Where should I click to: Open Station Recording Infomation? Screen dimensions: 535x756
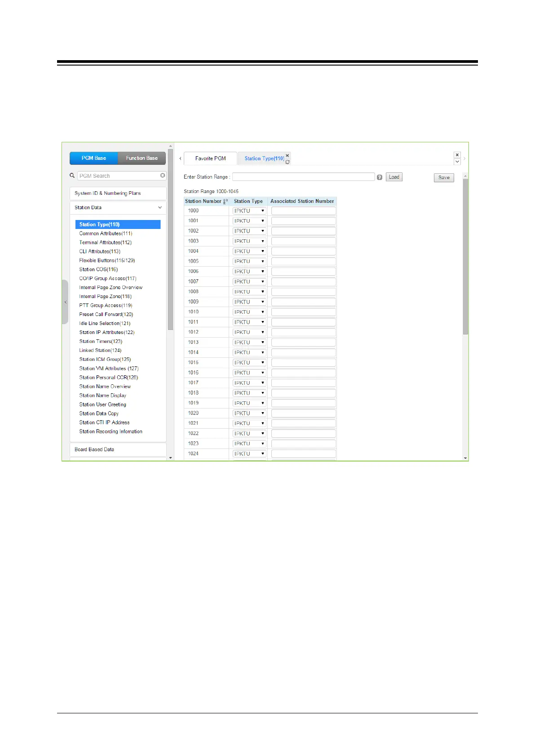111,431
